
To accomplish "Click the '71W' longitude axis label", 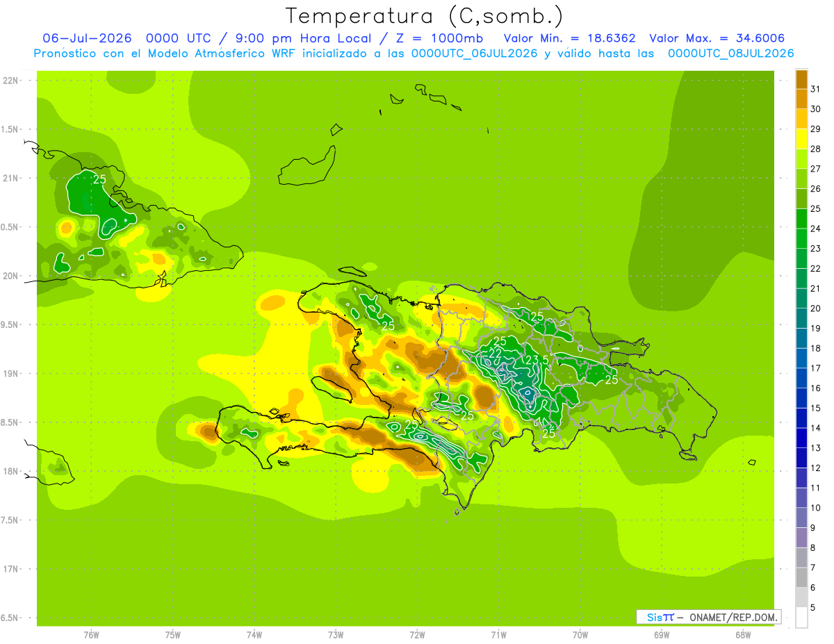I will pos(498,634).
